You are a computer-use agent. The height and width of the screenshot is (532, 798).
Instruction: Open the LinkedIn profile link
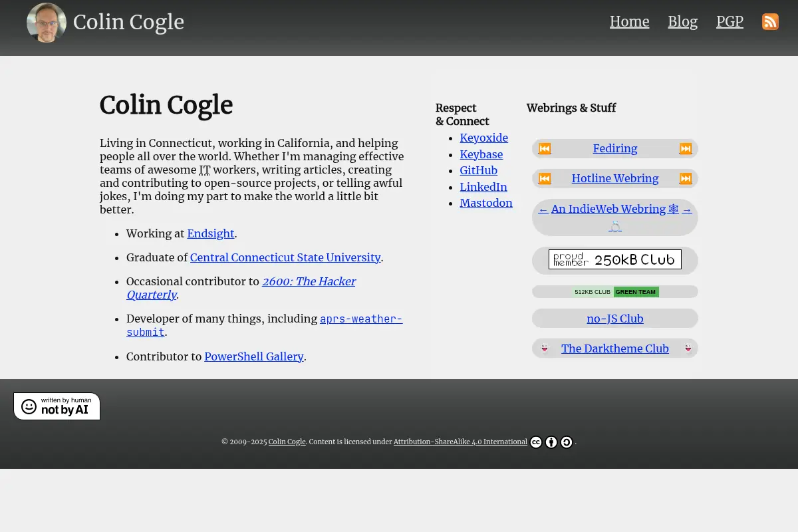(x=483, y=187)
